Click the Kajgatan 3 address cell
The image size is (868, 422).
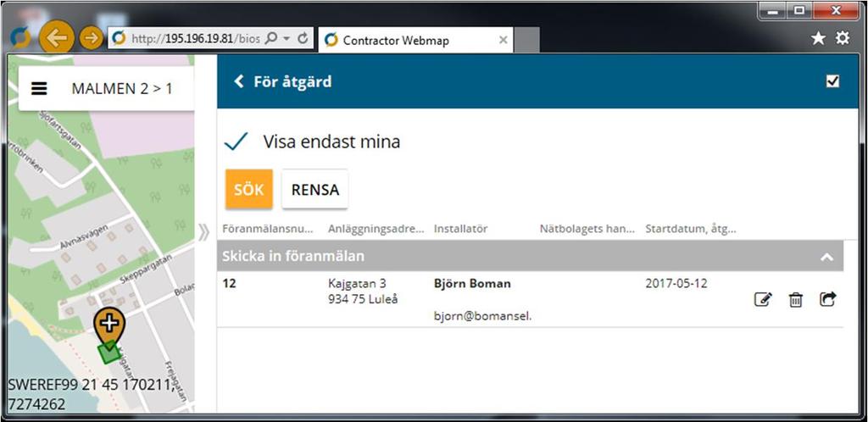363,292
